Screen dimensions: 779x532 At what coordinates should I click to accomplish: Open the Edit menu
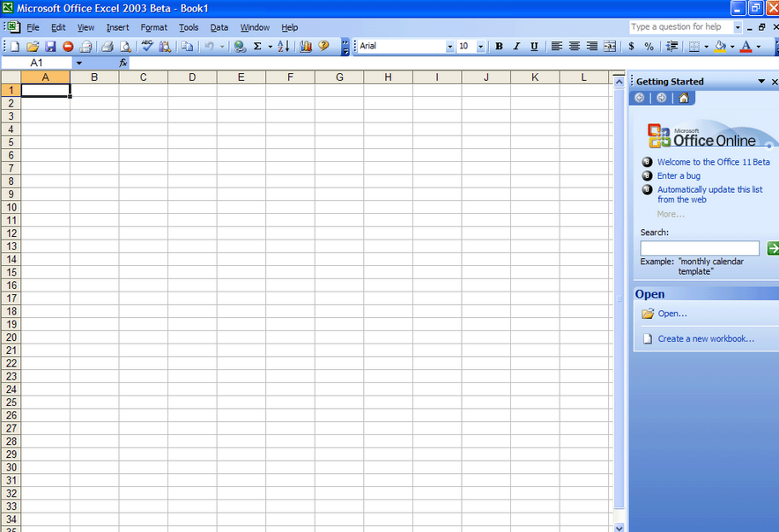(x=58, y=27)
